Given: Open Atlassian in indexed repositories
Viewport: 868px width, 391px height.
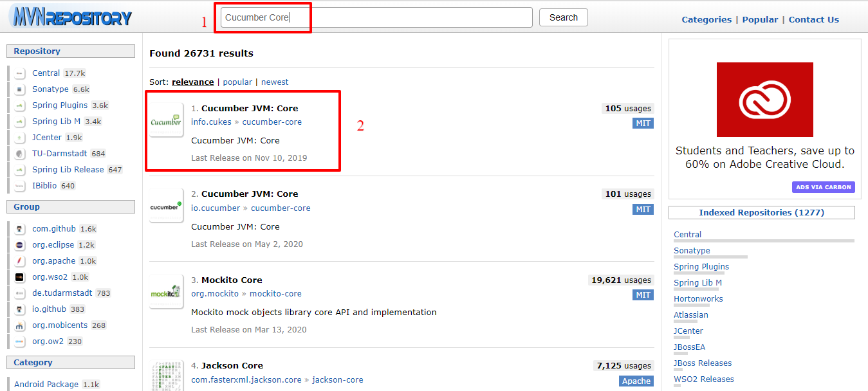Looking at the screenshot, I should coord(691,314).
